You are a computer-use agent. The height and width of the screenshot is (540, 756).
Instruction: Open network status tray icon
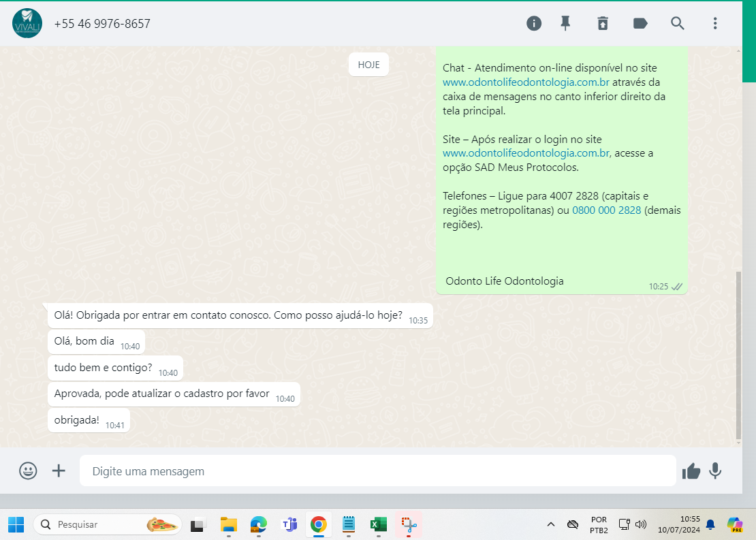625,524
